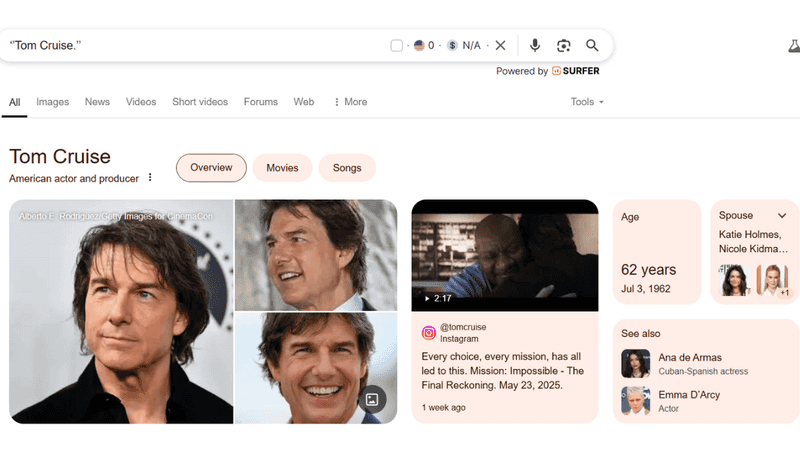Open Google Lens image search icon

[x=563, y=45]
